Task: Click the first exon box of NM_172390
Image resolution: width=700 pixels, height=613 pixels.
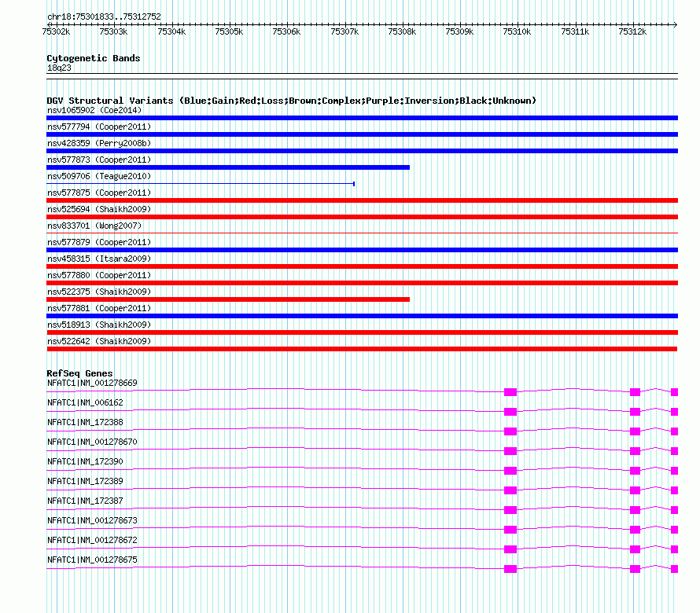Action: click(510, 471)
